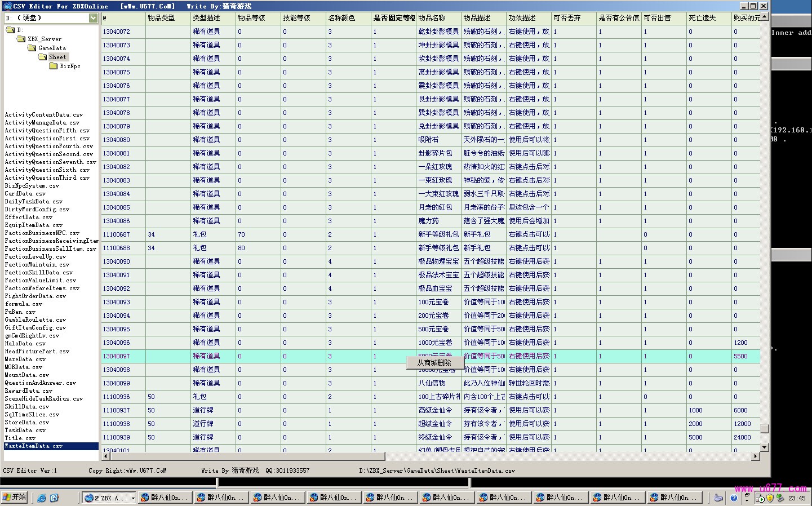Click the horizontal scrollbar thumb

click(x=243, y=456)
